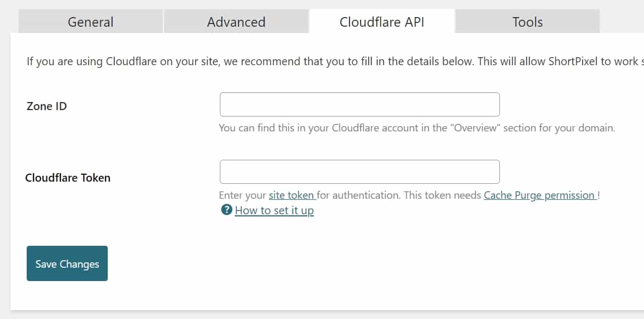Switch to the General tab

coord(91,22)
